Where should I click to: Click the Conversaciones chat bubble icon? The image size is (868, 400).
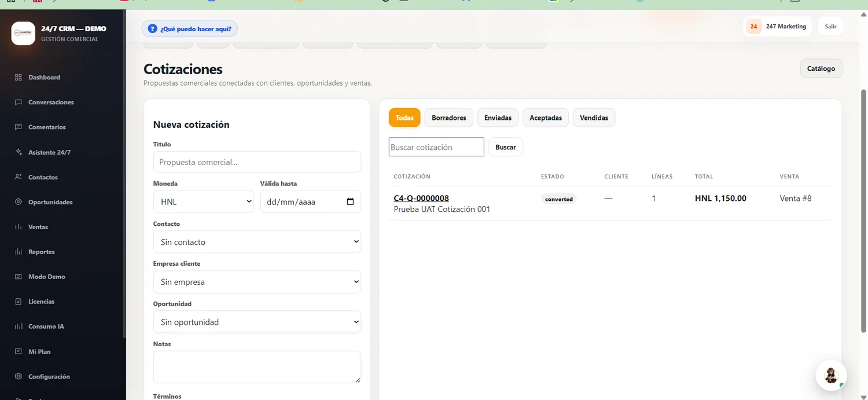(18, 102)
